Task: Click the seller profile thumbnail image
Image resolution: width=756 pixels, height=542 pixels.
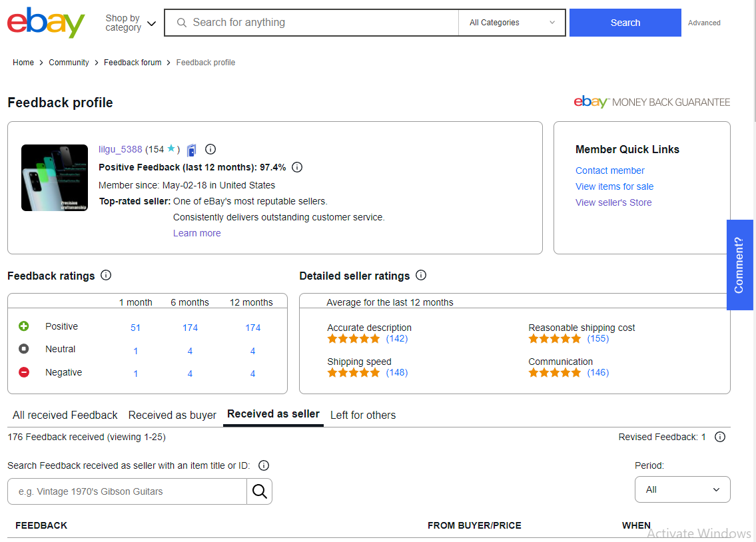Action: pyautogui.click(x=55, y=178)
